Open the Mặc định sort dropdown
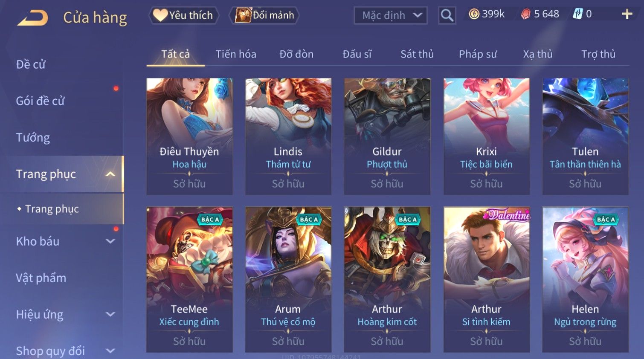 (390, 15)
